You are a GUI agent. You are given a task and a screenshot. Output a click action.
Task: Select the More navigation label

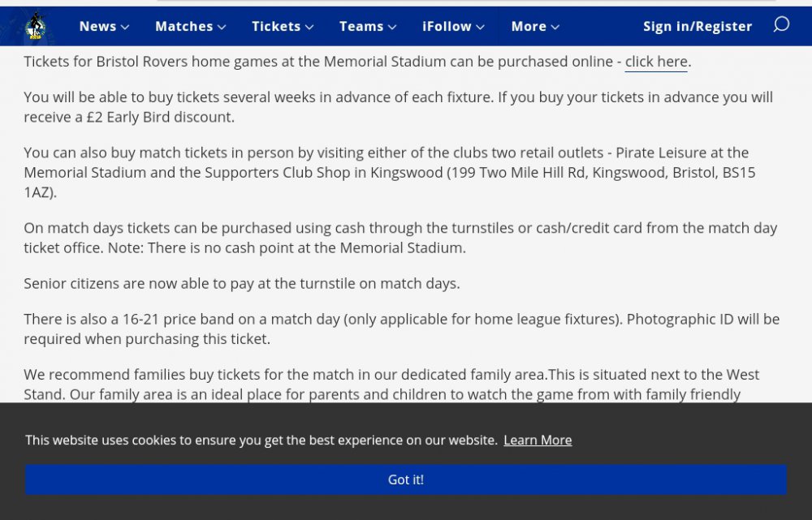point(529,26)
